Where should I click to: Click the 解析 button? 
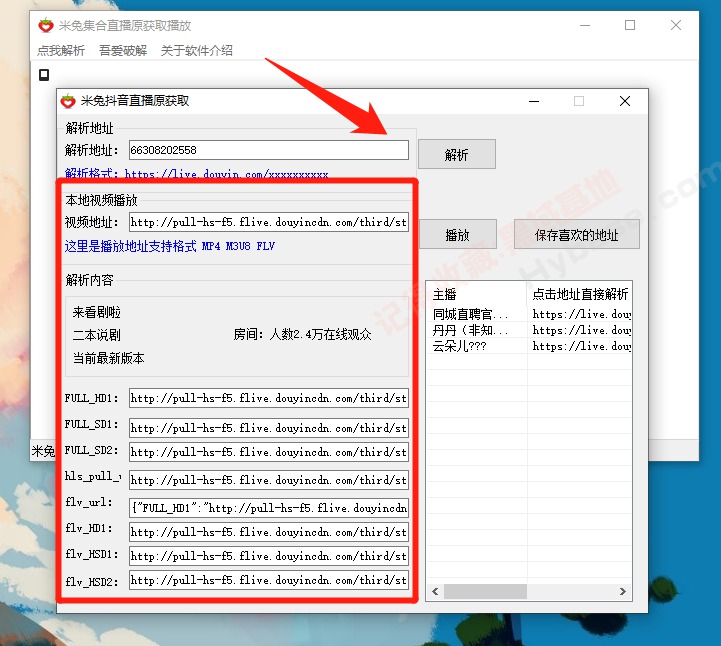[x=457, y=154]
